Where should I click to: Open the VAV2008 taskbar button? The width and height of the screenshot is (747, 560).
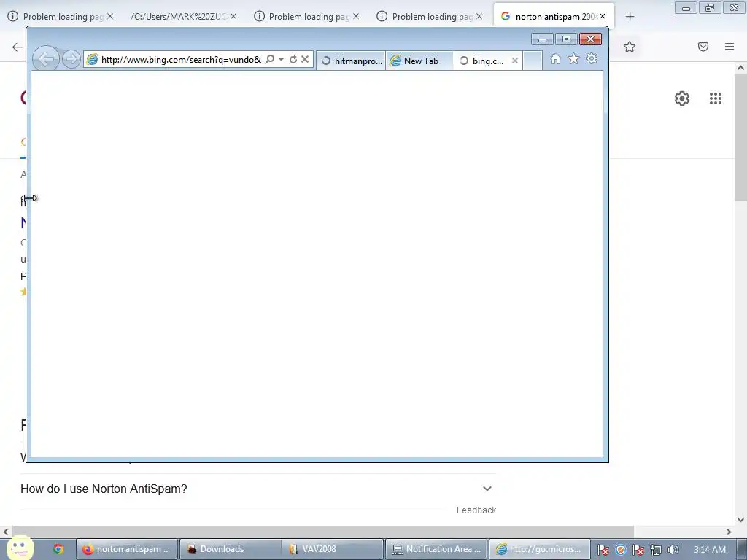(333, 549)
